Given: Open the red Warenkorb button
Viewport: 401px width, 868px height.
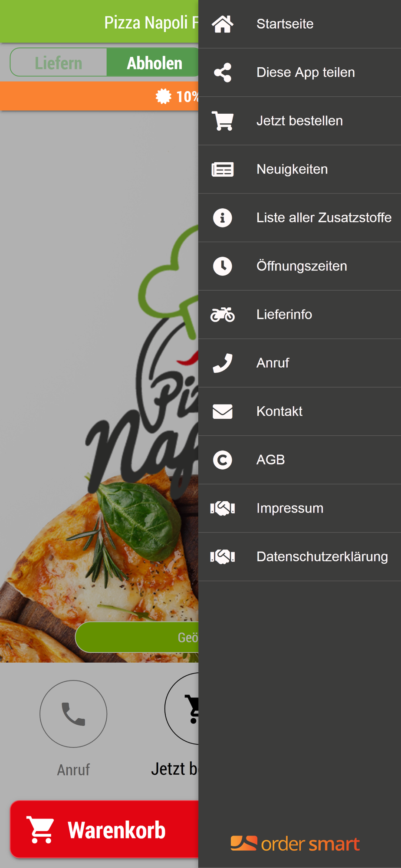Looking at the screenshot, I should 105,829.
